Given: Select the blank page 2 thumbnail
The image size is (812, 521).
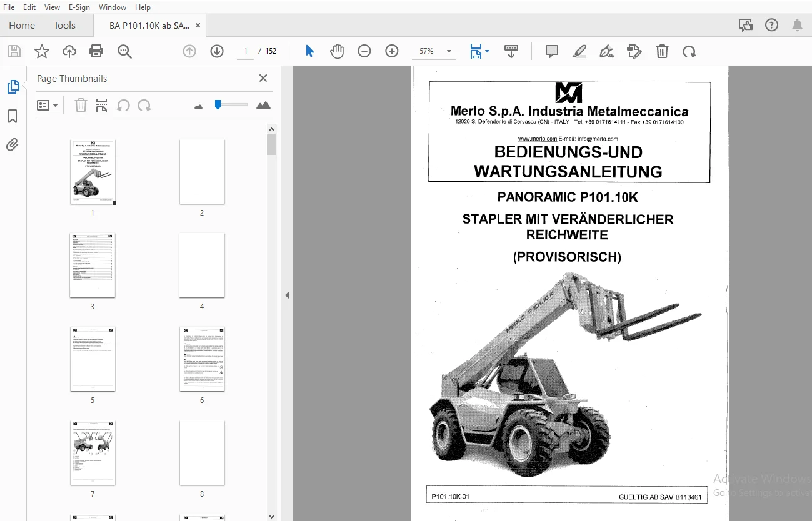Looking at the screenshot, I should 202,172.
